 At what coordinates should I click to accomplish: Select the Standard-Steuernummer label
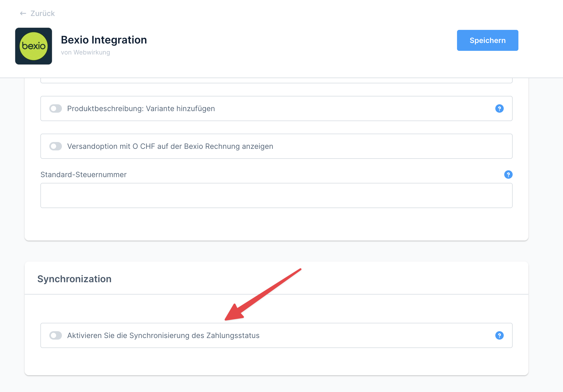[x=83, y=175]
